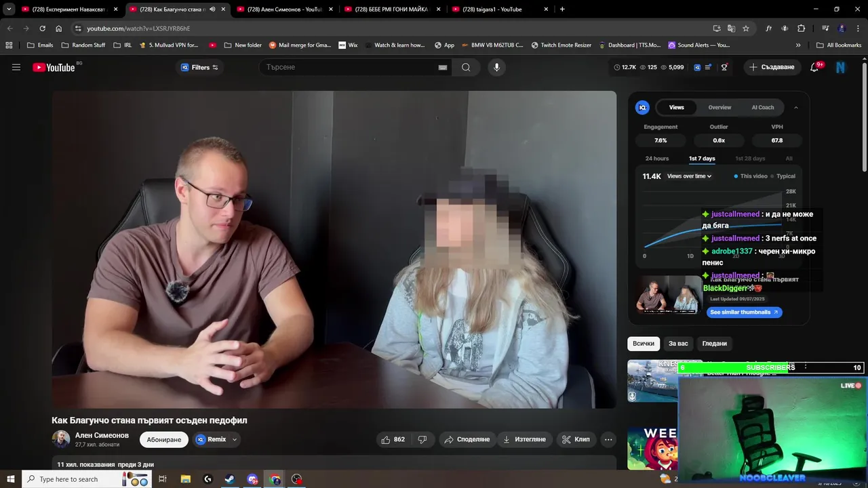Select the All time range
The height and width of the screenshot is (488, 868).
(x=789, y=159)
